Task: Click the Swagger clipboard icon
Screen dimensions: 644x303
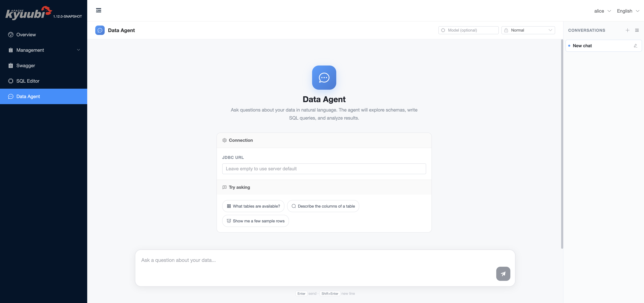Action: pos(11,66)
